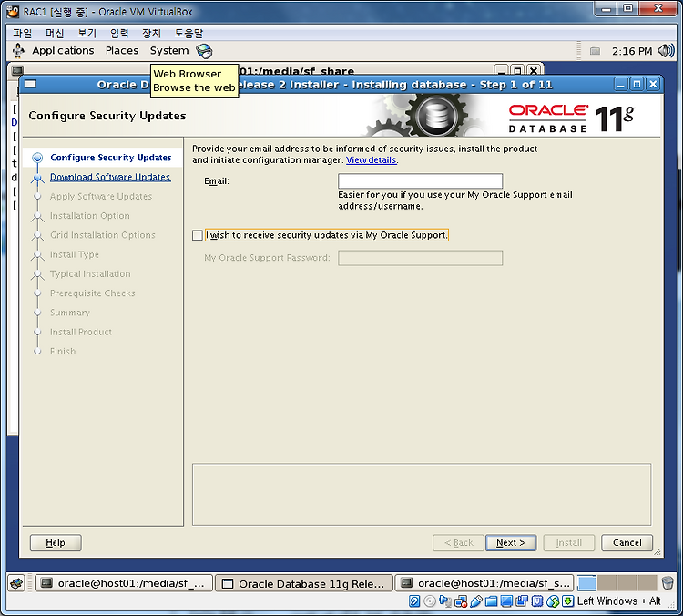Click the notification tray icon beside the clock
The height and width of the screenshot is (616, 683).
[x=595, y=51]
